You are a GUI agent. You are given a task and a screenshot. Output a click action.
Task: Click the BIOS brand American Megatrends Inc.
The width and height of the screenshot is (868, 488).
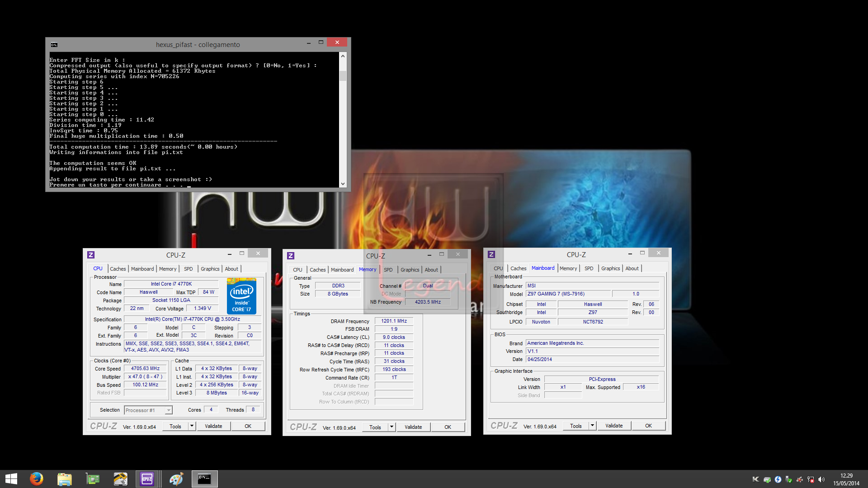click(x=593, y=343)
